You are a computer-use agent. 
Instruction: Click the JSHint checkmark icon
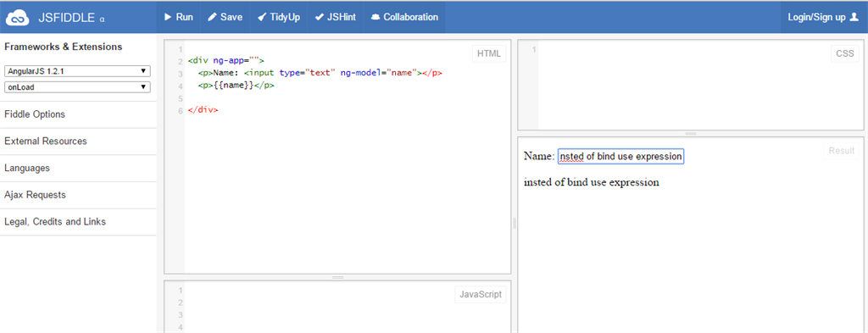click(x=319, y=17)
